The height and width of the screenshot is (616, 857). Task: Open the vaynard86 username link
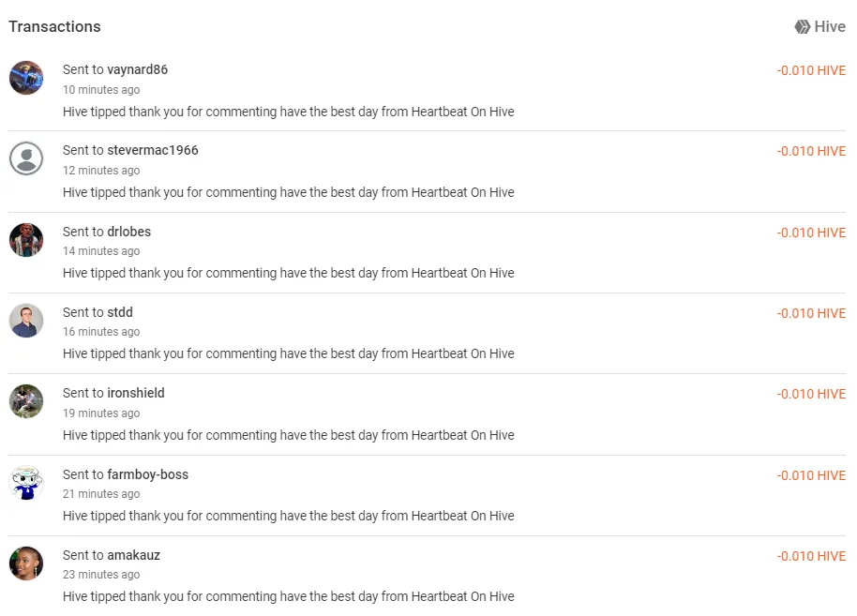pyautogui.click(x=138, y=70)
